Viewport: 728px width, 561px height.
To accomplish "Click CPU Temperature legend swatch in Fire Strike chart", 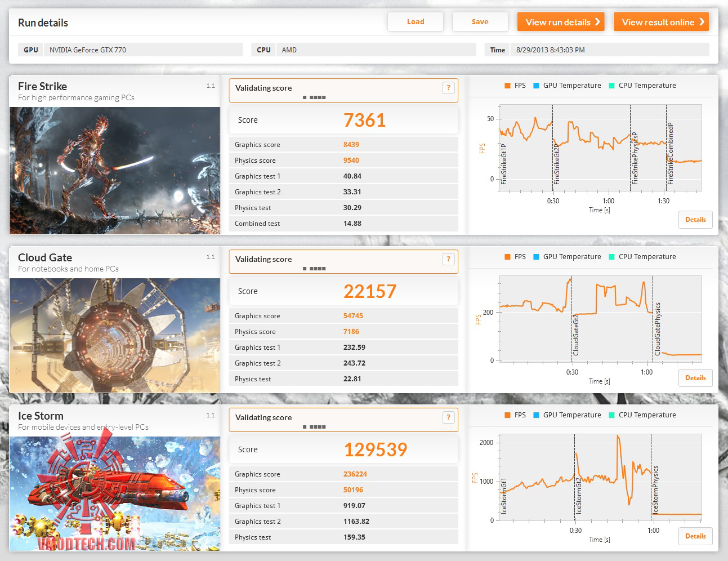I will tap(611, 86).
